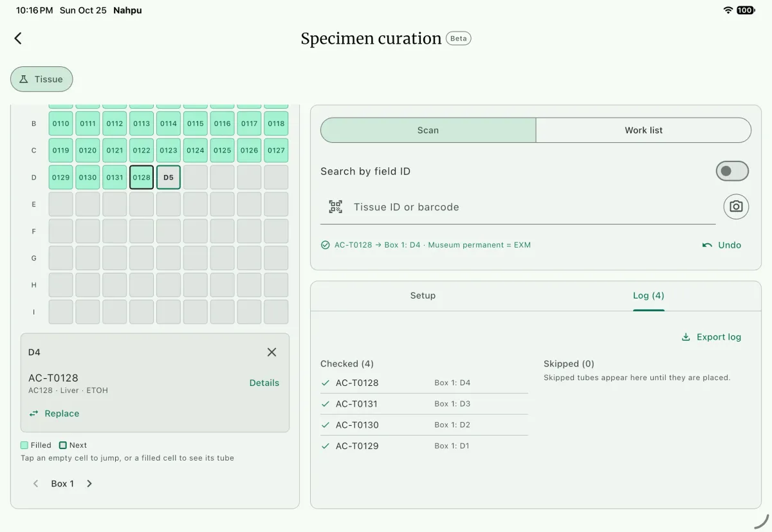Image resolution: width=772 pixels, height=532 pixels.
Task: Jump to next empty cell D5
Action: coord(169,178)
